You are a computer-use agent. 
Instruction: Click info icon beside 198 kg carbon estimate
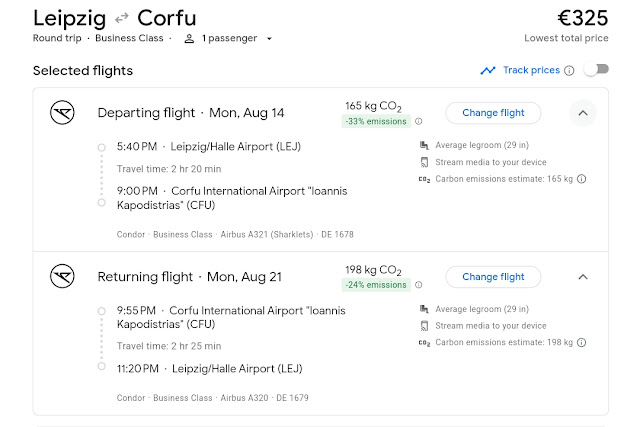[581, 343]
